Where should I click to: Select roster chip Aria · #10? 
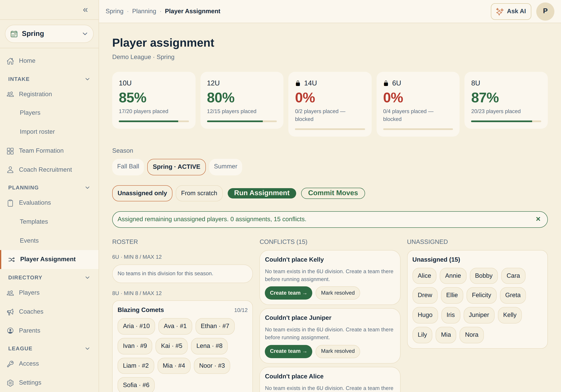coord(136,326)
